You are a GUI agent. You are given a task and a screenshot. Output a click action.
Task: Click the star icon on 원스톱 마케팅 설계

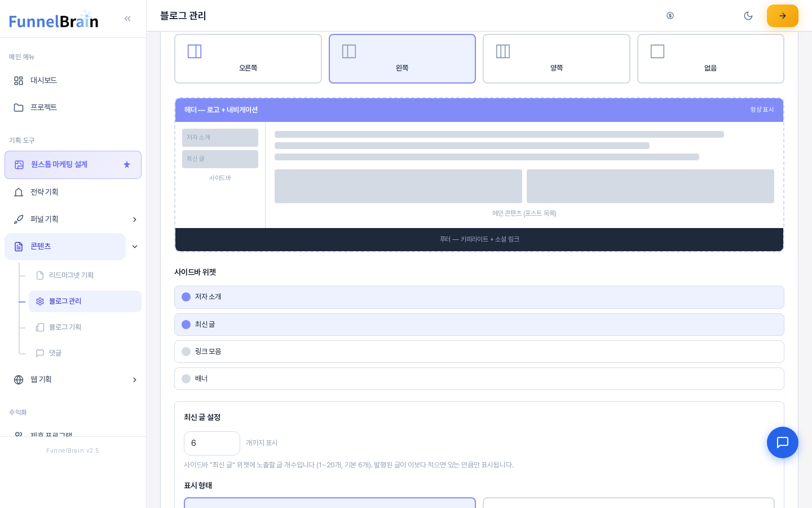pyautogui.click(x=127, y=165)
